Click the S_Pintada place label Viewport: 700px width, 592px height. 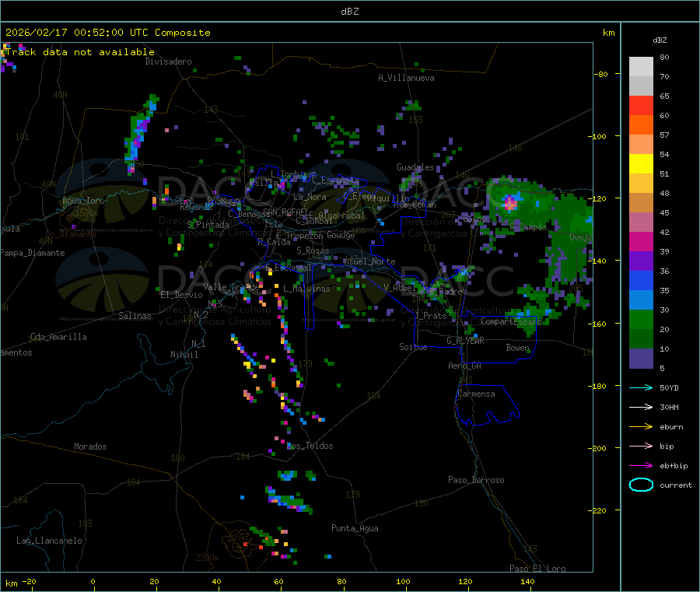pyautogui.click(x=208, y=225)
